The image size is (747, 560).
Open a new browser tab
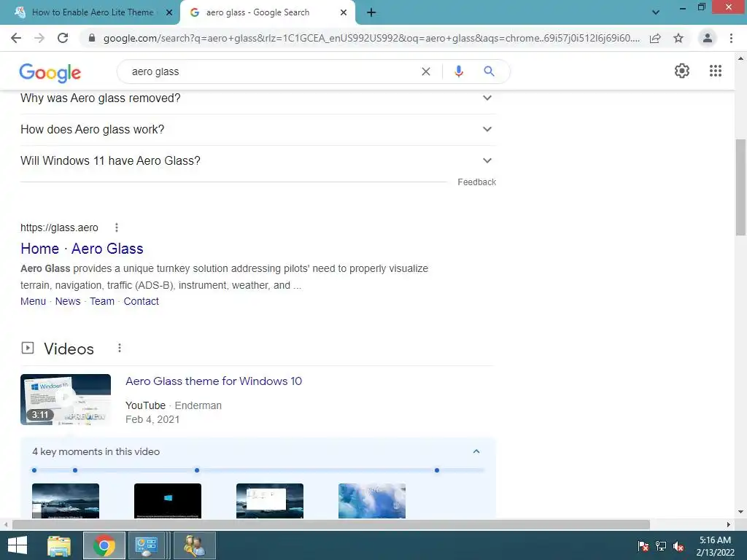[x=371, y=13]
